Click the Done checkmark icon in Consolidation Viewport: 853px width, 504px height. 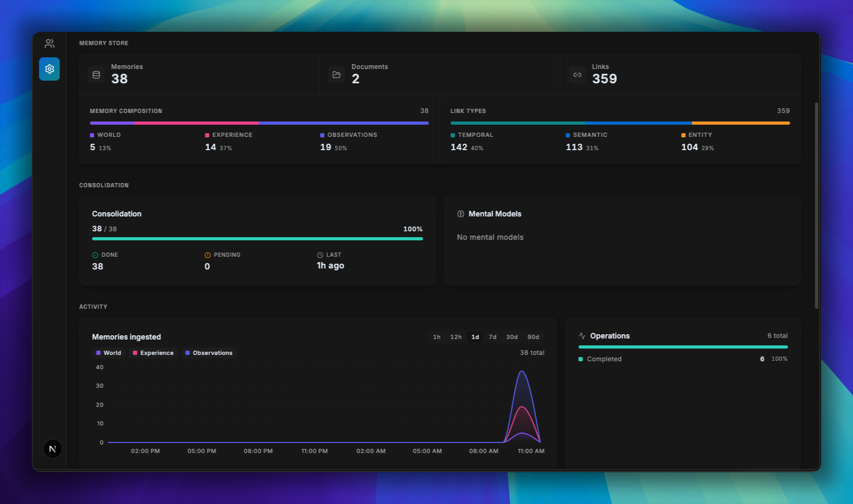95,255
